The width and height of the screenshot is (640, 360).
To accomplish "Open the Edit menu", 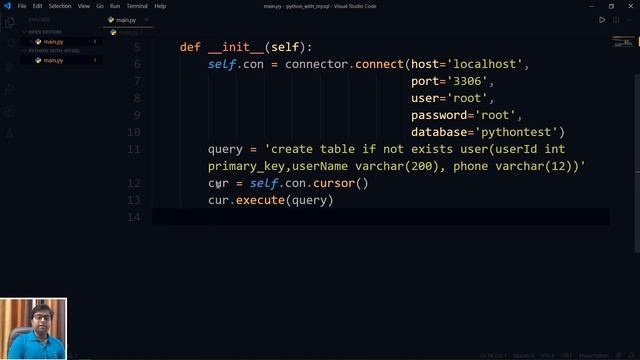I will pyautogui.click(x=37, y=6).
